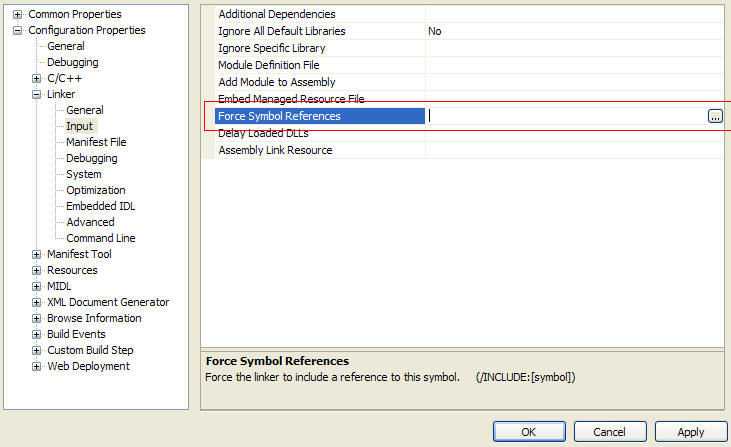Click the Cancel button
Image resolution: width=731 pixels, height=447 pixels.
610,432
